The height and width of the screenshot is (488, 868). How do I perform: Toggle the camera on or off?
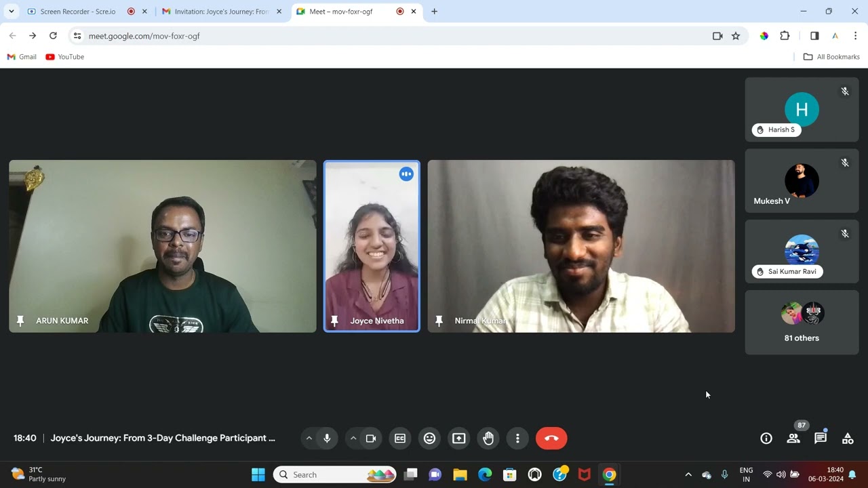pos(371,439)
